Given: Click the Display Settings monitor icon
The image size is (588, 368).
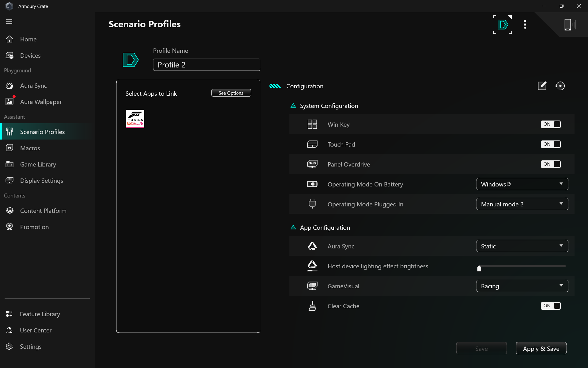Looking at the screenshot, I should 9,181.
